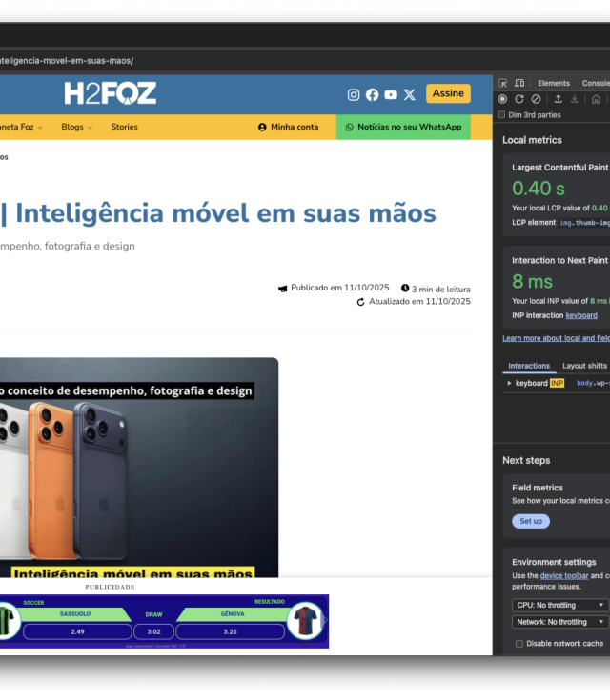
Task: Click the clear recording icon
Action: tap(536, 99)
